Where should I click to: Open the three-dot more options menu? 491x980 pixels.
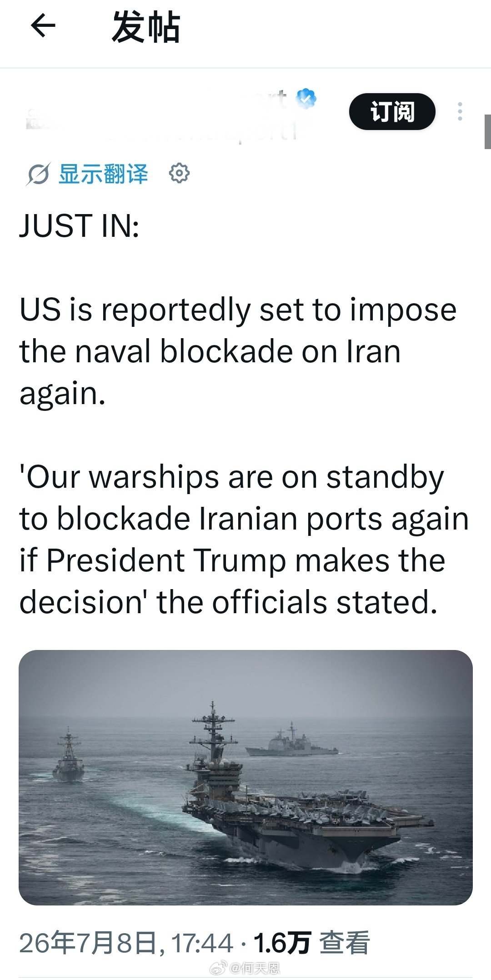[x=460, y=111]
